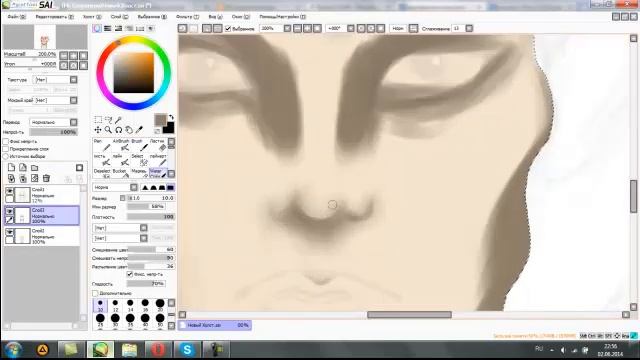
Task: Swap foreground and background colors
Action: 171,118
